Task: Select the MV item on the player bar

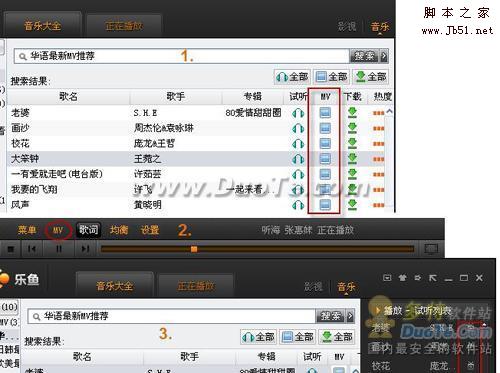Action: [58, 230]
